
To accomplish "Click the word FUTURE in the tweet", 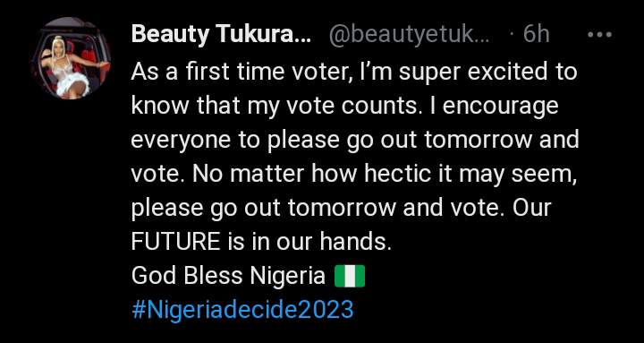I will (176, 242).
